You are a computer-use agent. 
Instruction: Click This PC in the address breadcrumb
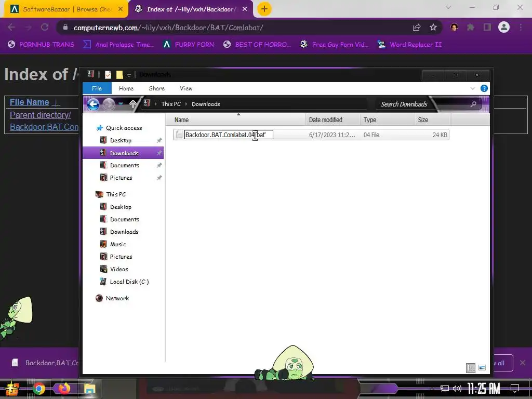click(x=171, y=104)
